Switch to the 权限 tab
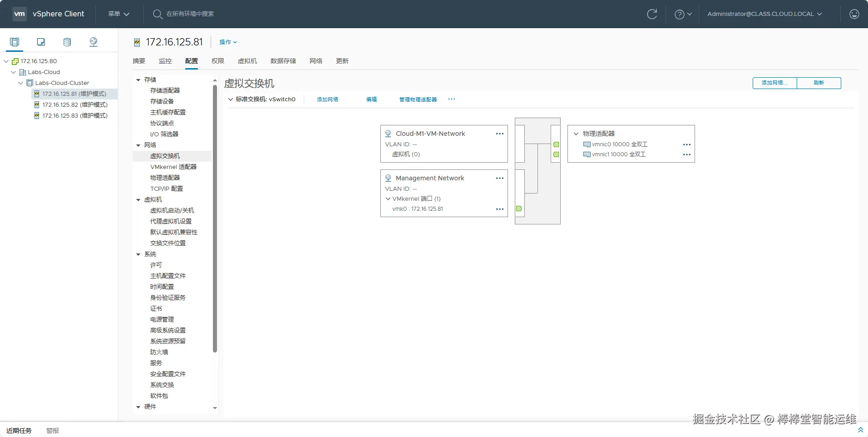The height and width of the screenshot is (437, 868). 218,61
